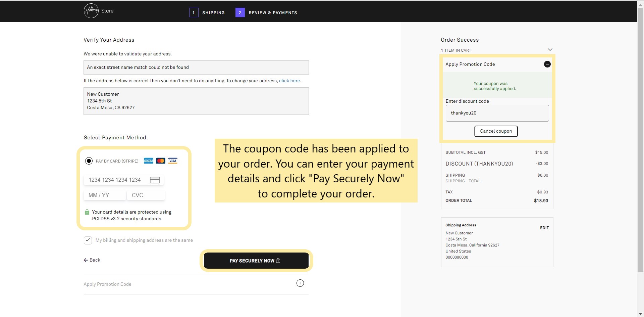
Task: Follow the 'click here' address link
Action: coord(289,81)
